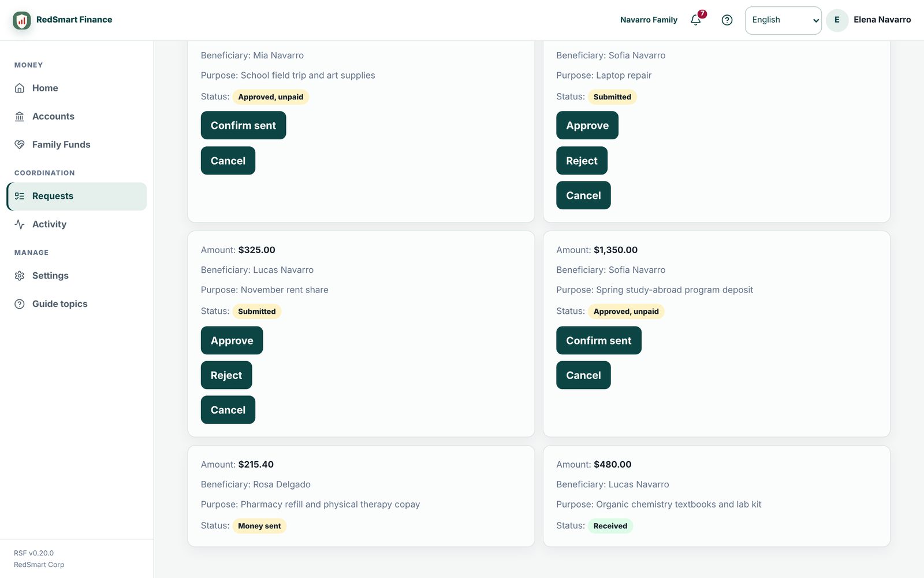Image resolution: width=924 pixels, height=578 pixels.
Task: Click the Family Funds heart icon
Action: tap(20, 144)
